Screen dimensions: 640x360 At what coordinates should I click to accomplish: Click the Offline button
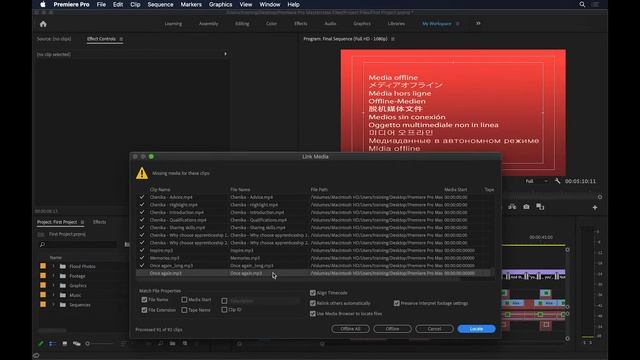392,329
